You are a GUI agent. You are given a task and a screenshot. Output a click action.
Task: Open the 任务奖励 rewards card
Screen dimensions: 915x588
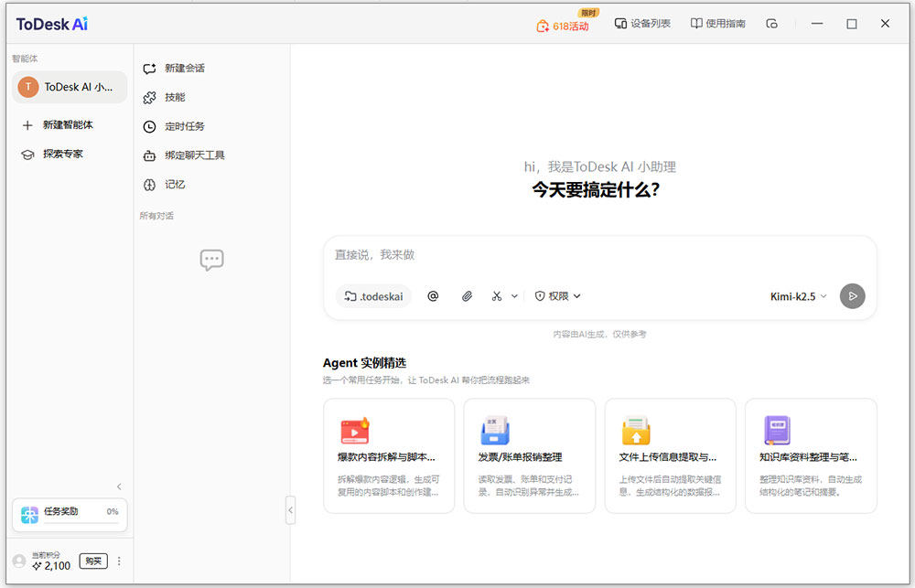(x=70, y=515)
